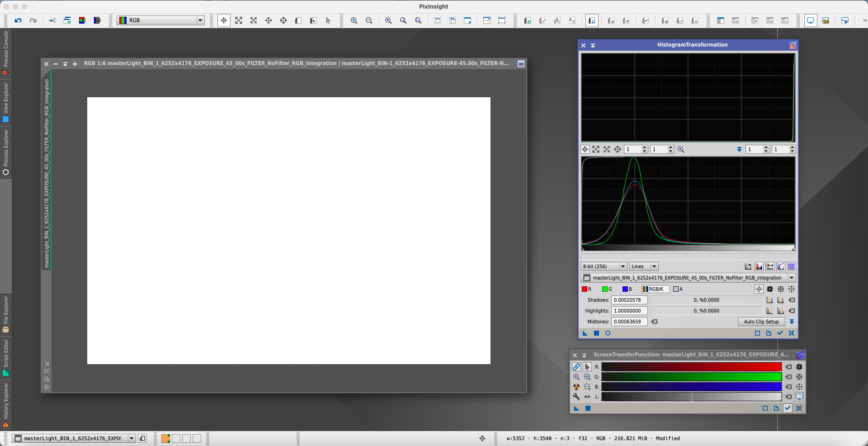Open the Lines plot style dropdown
Image resolution: width=868 pixels, height=446 pixels.
[x=644, y=266]
